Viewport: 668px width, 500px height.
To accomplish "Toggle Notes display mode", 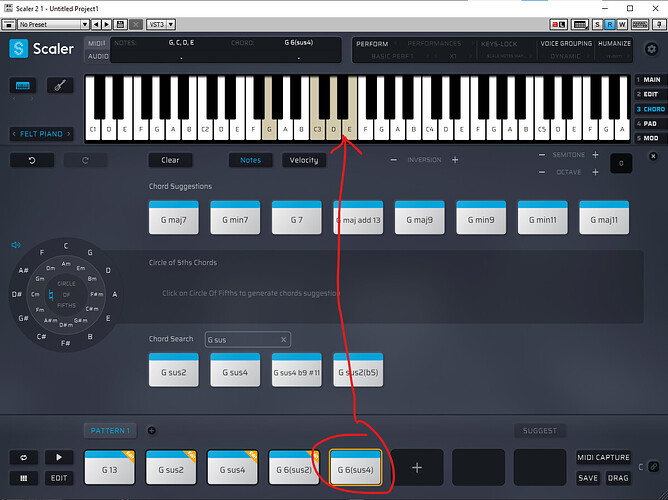I will (250, 160).
